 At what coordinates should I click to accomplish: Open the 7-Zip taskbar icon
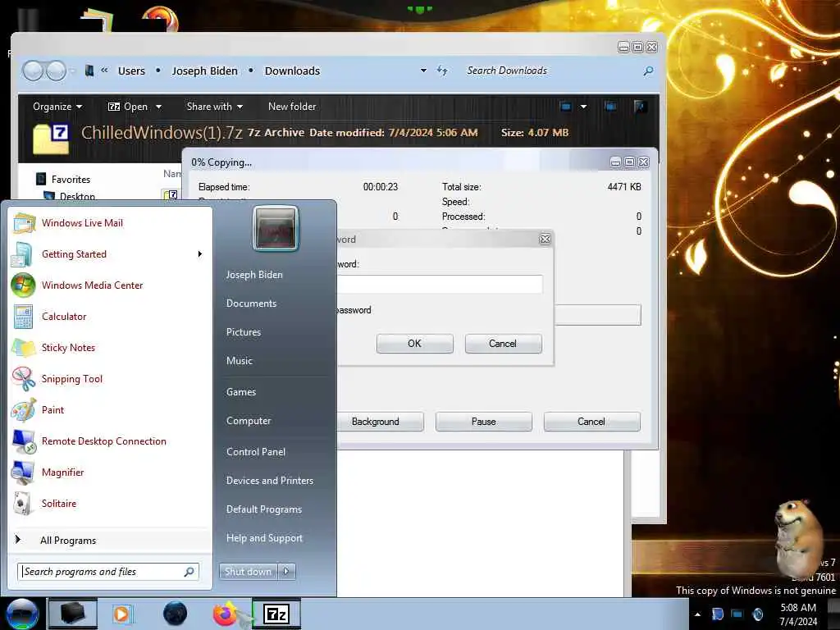[276, 614]
